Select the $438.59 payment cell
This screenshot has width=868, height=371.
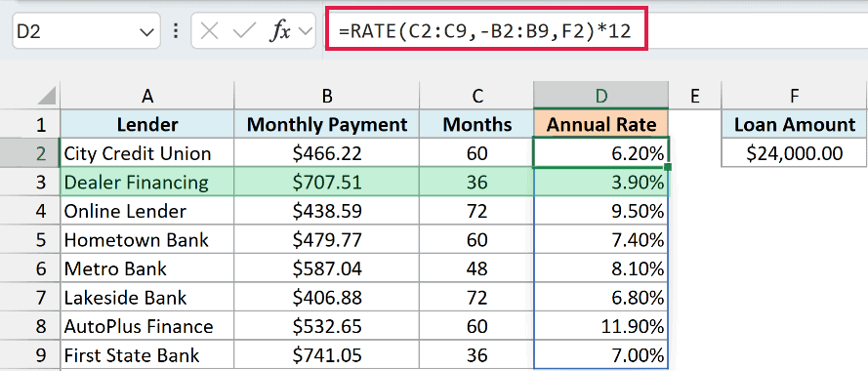327,211
